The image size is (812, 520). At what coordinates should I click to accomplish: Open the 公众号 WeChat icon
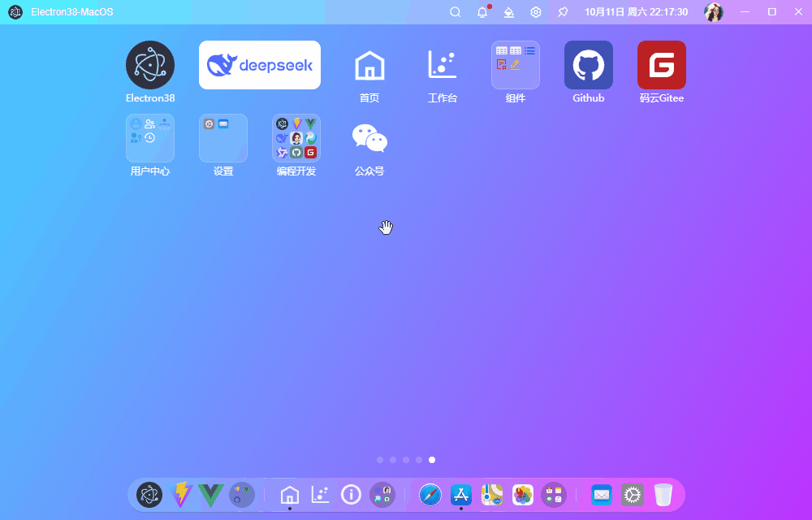pyautogui.click(x=369, y=138)
